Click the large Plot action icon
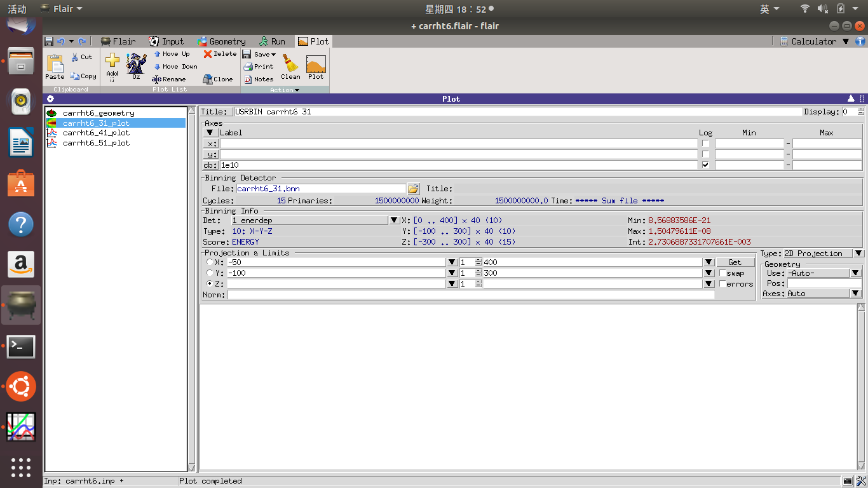Viewport: 868px width, 488px height. (316, 67)
